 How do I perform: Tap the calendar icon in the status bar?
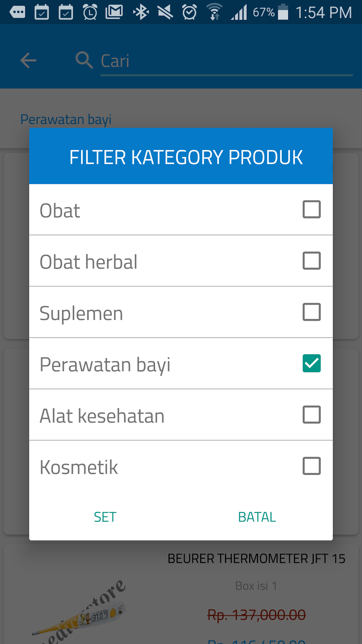point(41,12)
